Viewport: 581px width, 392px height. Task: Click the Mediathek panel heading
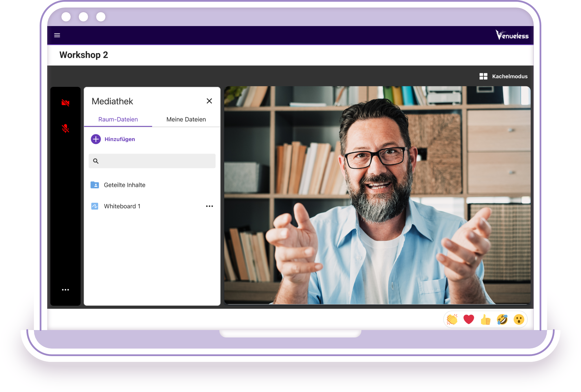coord(112,101)
